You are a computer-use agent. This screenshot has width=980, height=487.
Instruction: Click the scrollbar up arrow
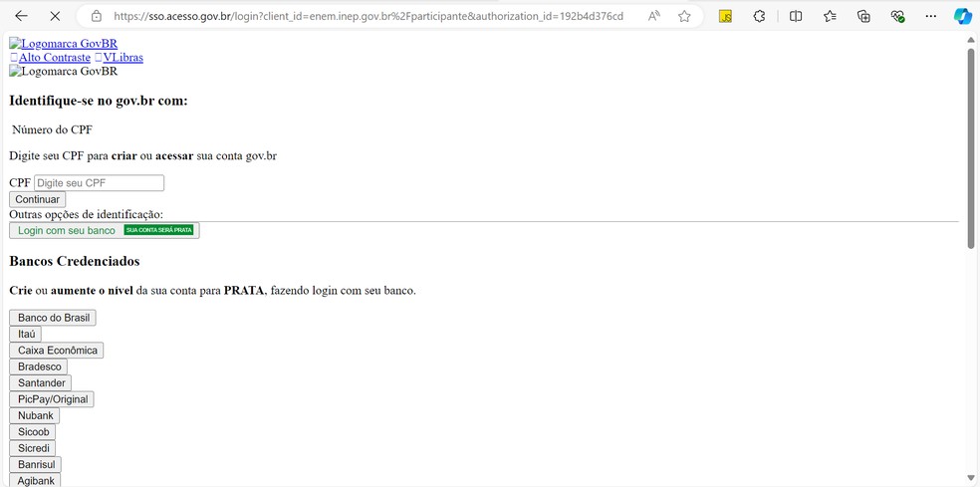(971, 39)
